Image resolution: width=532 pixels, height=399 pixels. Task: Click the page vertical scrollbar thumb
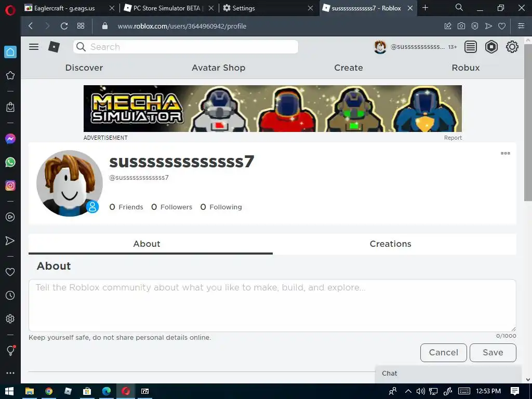pyautogui.click(x=528, y=122)
